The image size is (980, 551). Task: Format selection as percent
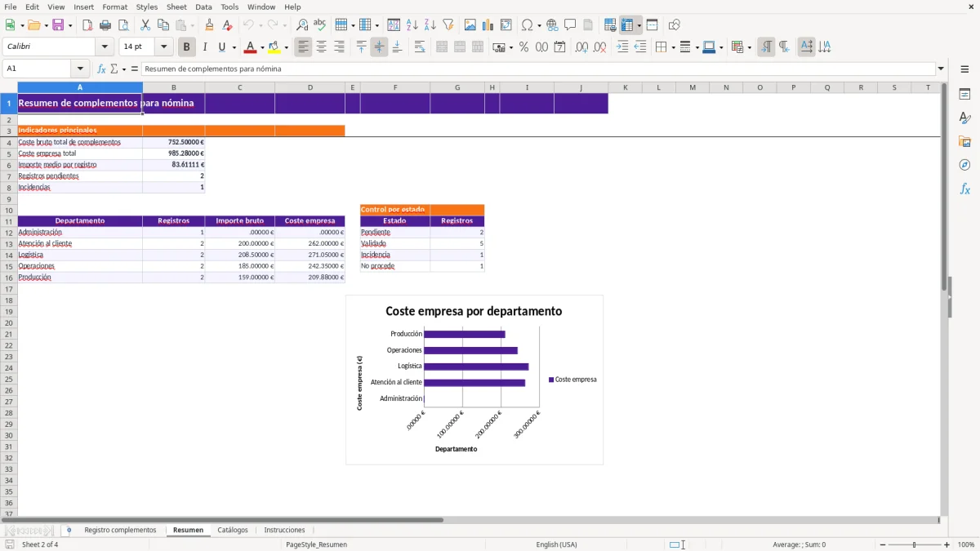click(x=523, y=47)
